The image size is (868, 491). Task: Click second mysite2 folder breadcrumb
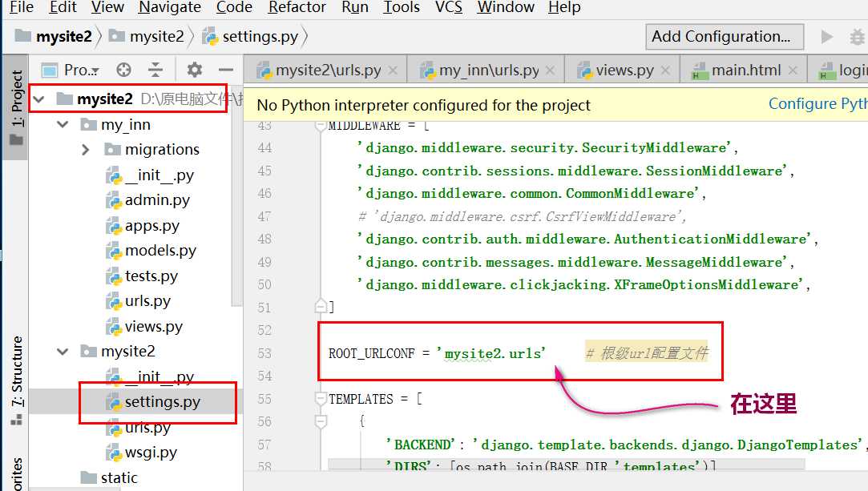pyautogui.click(x=147, y=37)
